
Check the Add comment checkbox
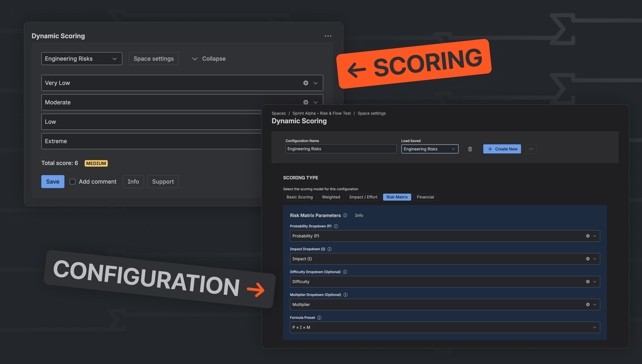(x=73, y=182)
